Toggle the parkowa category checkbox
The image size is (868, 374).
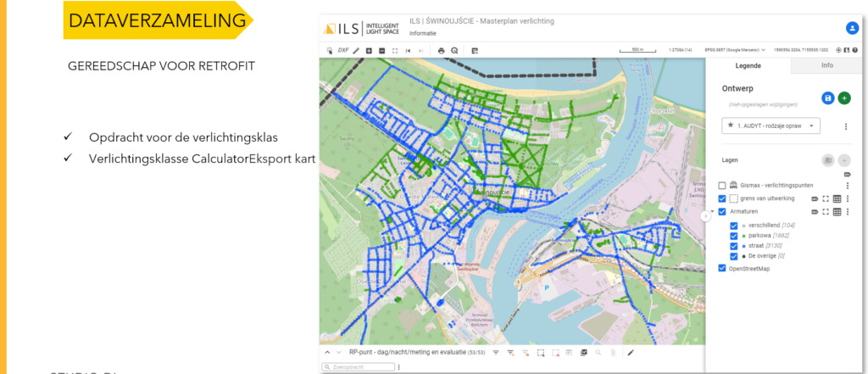pyautogui.click(x=734, y=236)
